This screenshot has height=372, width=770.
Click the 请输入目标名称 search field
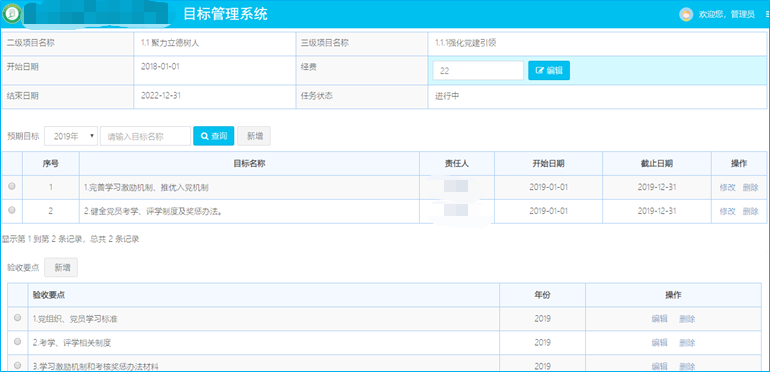145,136
